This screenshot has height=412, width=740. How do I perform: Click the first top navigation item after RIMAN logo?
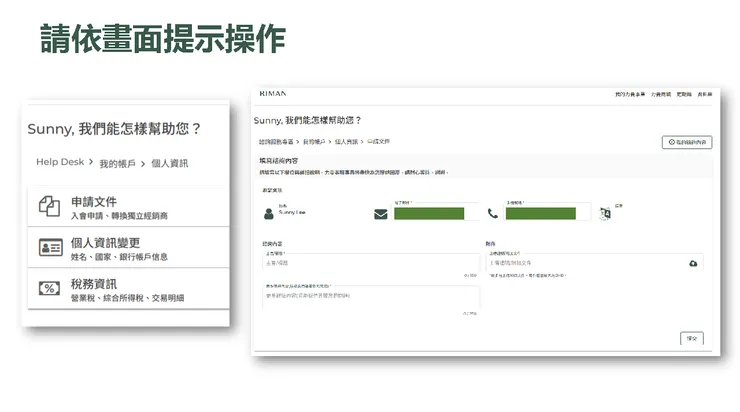tap(630, 94)
